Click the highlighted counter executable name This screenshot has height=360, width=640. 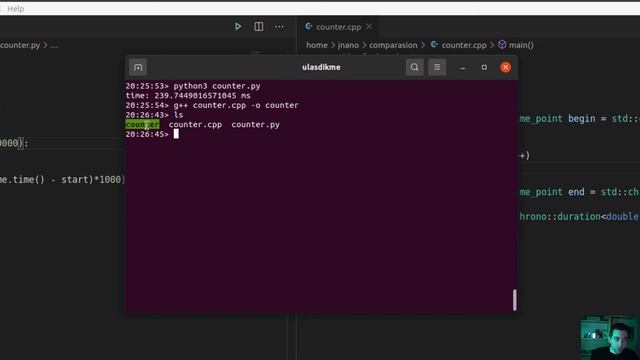(142, 124)
